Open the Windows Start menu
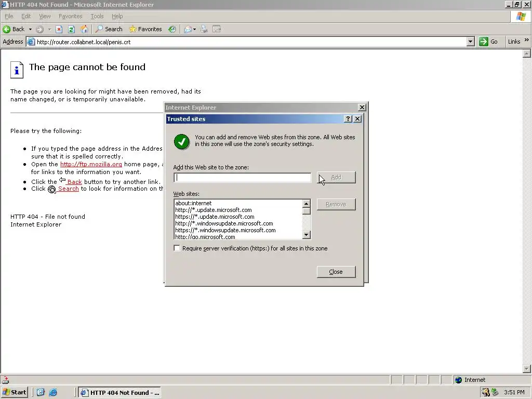532x399 pixels. click(x=14, y=392)
